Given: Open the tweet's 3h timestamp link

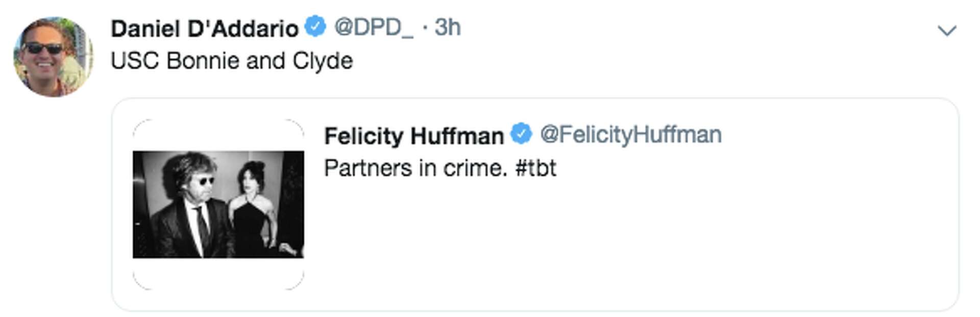Looking at the screenshot, I should (448, 27).
